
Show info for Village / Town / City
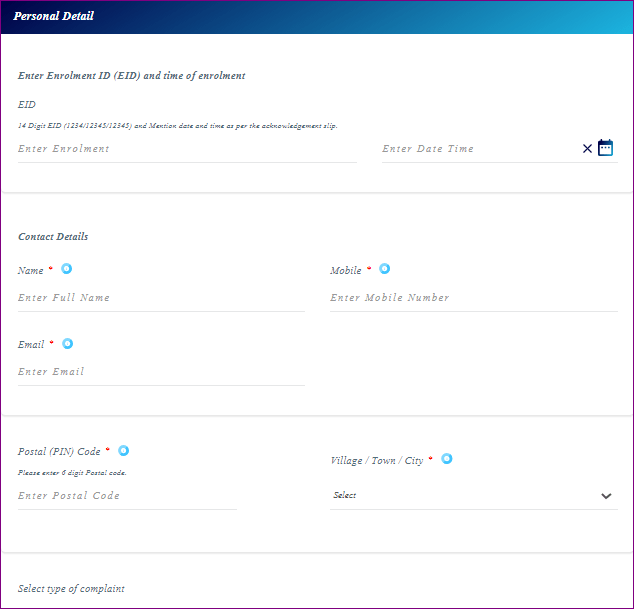[x=447, y=459]
